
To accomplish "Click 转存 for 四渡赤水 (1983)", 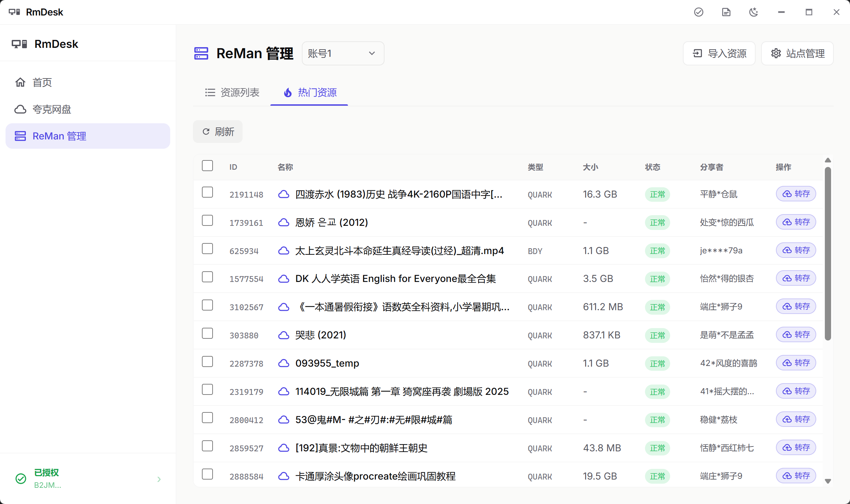I will (796, 194).
